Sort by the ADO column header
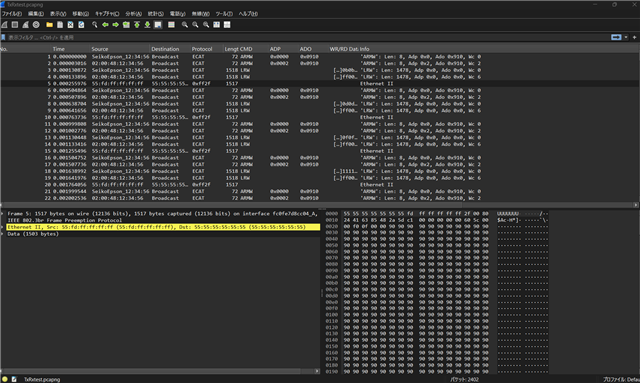The image size is (640, 383). point(312,49)
